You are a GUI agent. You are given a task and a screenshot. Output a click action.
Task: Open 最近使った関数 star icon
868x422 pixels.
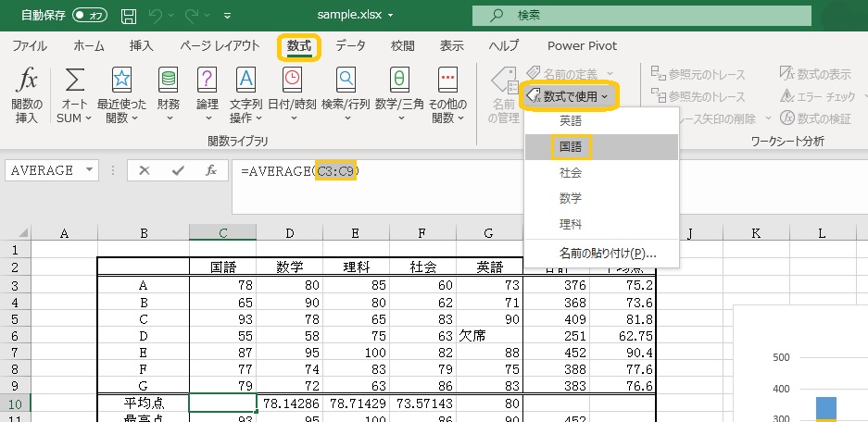tap(121, 80)
